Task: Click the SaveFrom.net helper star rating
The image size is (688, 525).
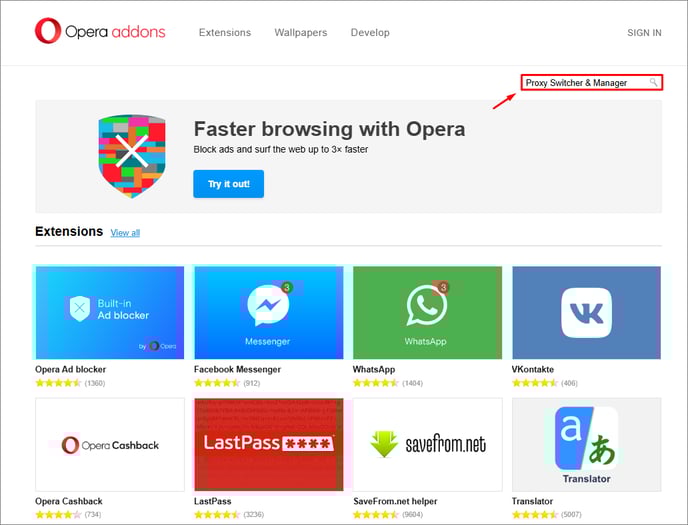Action: (376, 514)
